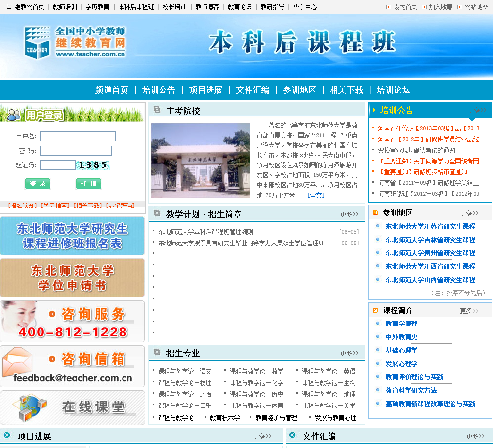Focus the 用户名 input field
The image size is (493, 448).
click(78, 136)
